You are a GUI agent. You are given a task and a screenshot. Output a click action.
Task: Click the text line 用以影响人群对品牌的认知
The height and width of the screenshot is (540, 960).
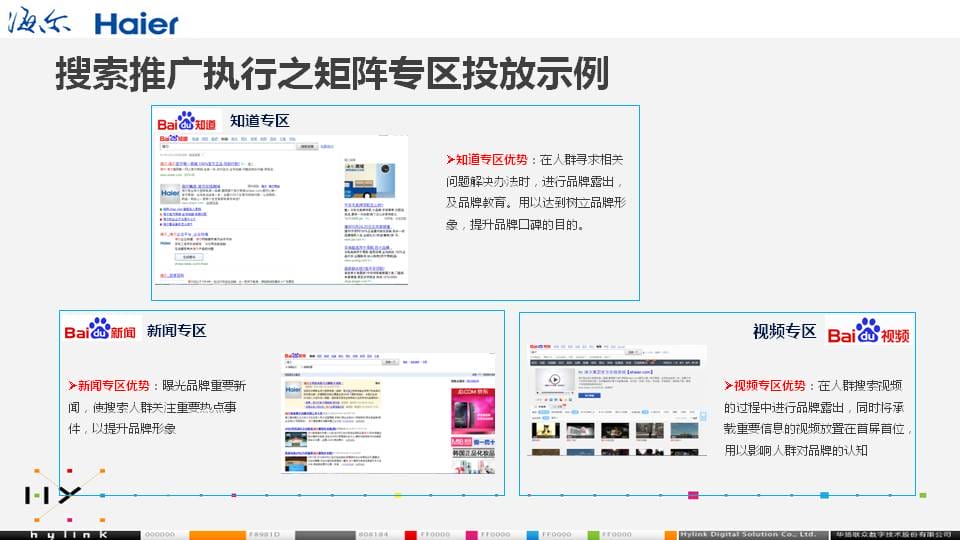coord(795,451)
